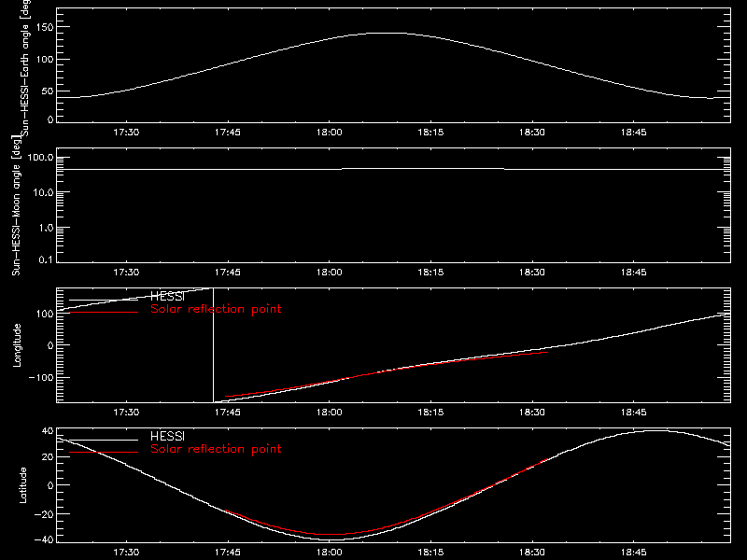747x560 pixels.
Task: Select the -100 tick label on Longitude plot
Action: (41, 377)
